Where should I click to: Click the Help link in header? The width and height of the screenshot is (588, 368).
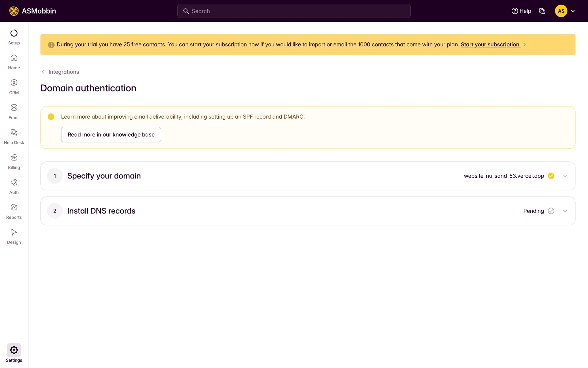[x=521, y=11]
